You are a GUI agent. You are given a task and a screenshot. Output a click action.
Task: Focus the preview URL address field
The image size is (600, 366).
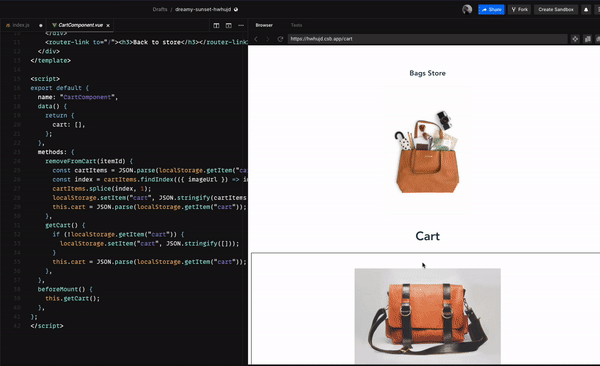pyautogui.click(x=427, y=39)
